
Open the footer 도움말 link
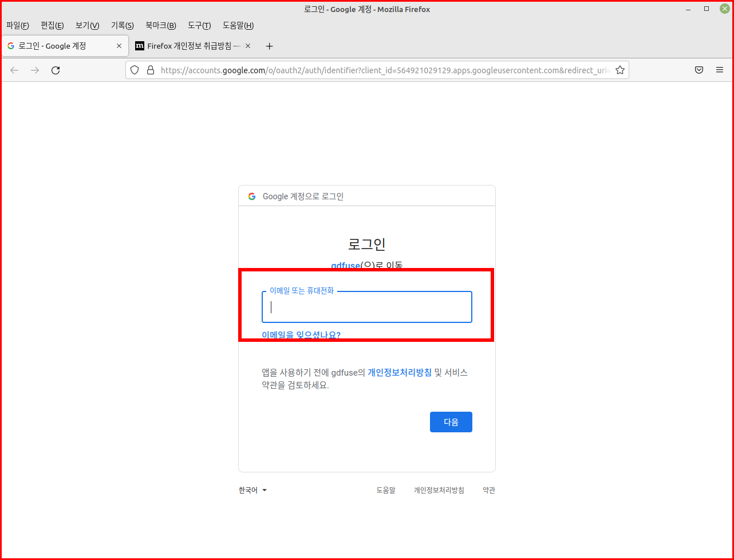coord(386,490)
